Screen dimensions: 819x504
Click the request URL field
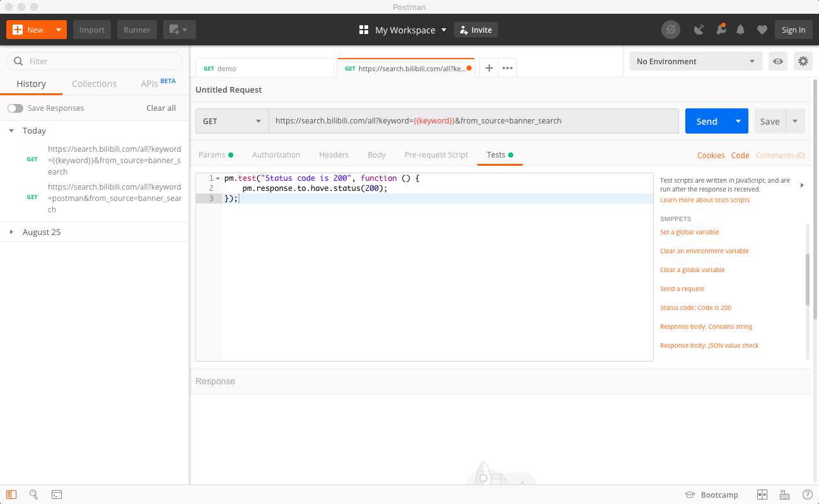tap(473, 121)
